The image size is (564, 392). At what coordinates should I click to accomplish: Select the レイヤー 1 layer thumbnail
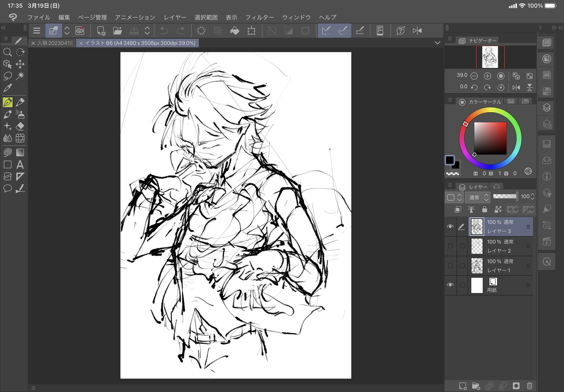point(477,266)
